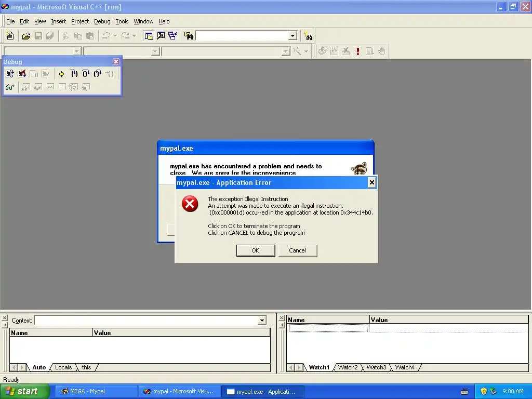Image resolution: width=532 pixels, height=399 pixels.
Task: Toggle the Workspace window icon
Action: tap(149, 36)
